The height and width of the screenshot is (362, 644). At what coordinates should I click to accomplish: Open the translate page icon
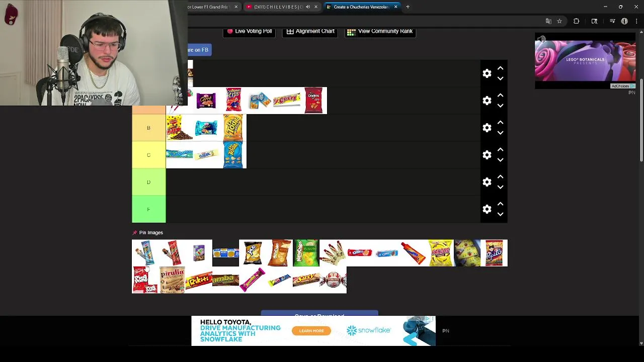(548, 21)
